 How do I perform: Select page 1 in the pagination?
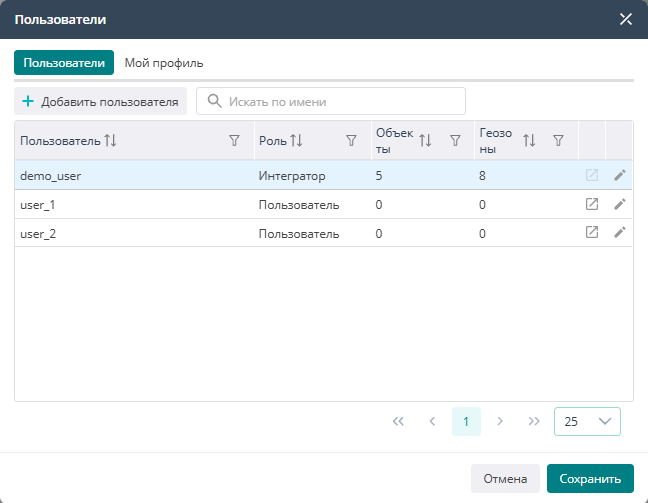click(x=466, y=421)
